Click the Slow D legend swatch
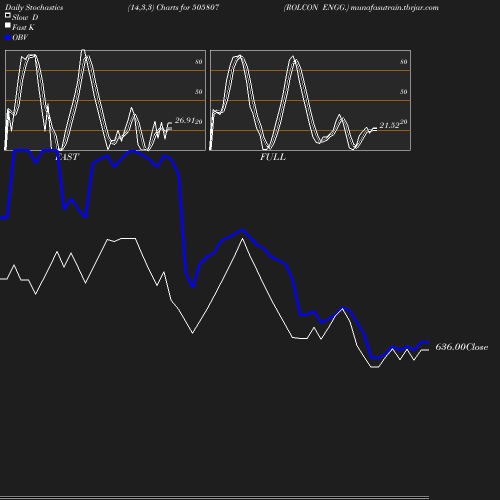500x500 pixels. [x=8, y=15]
